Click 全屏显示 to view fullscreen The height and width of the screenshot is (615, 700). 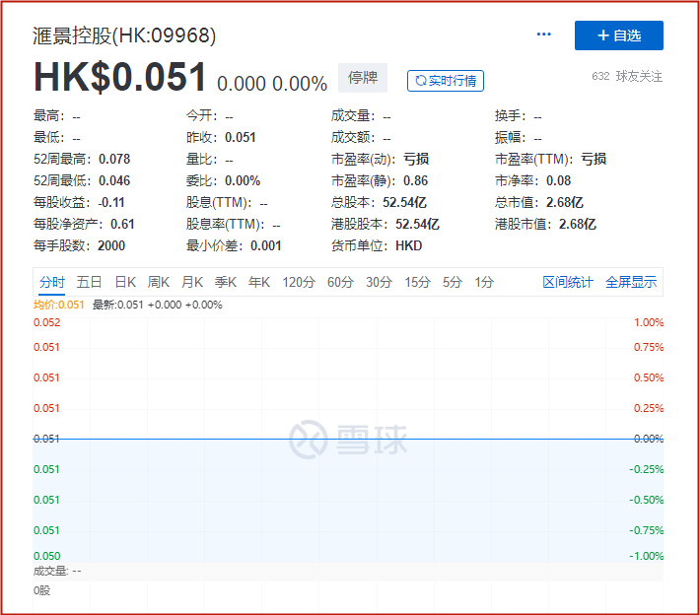(631, 282)
